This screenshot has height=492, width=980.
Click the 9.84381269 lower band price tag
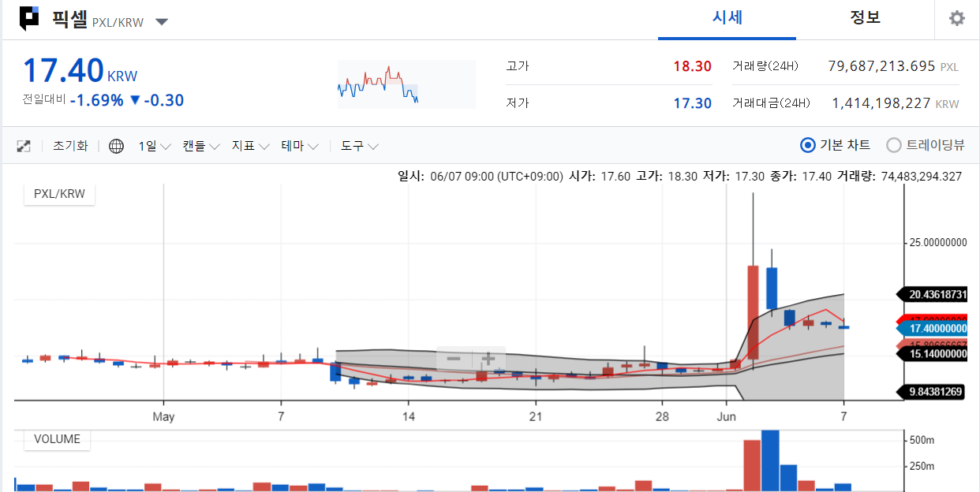click(x=933, y=392)
